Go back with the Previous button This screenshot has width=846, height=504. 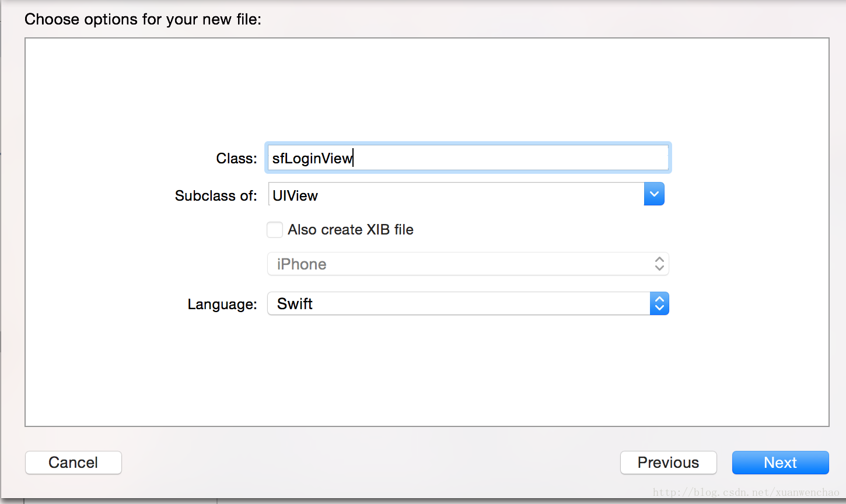point(668,463)
